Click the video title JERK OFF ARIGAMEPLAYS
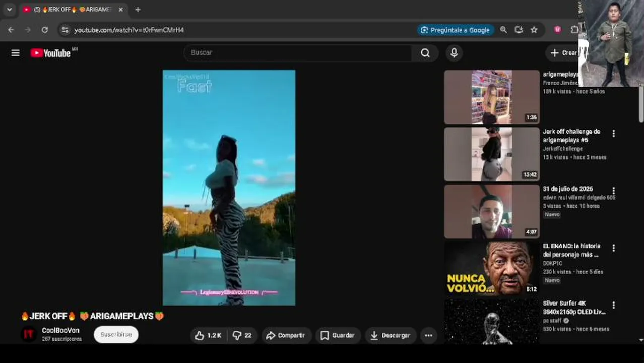Screen dimensions: 644x363 92,316
